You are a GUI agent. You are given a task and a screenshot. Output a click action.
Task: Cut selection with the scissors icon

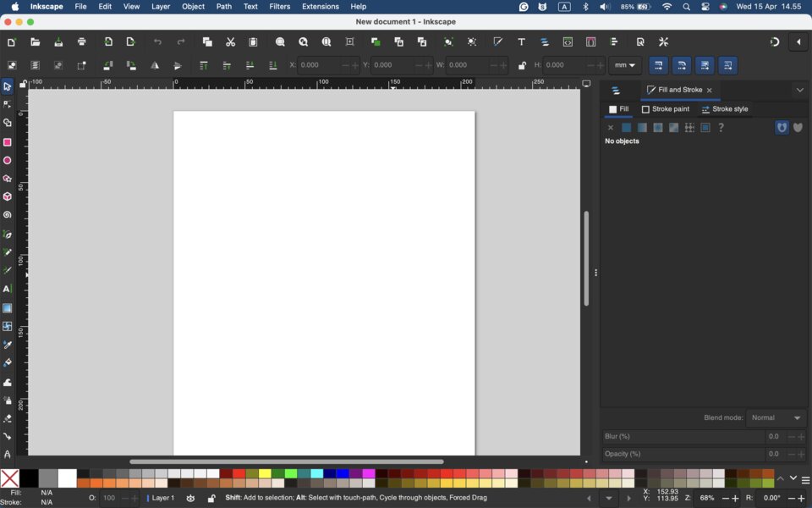tap(230, 42)
